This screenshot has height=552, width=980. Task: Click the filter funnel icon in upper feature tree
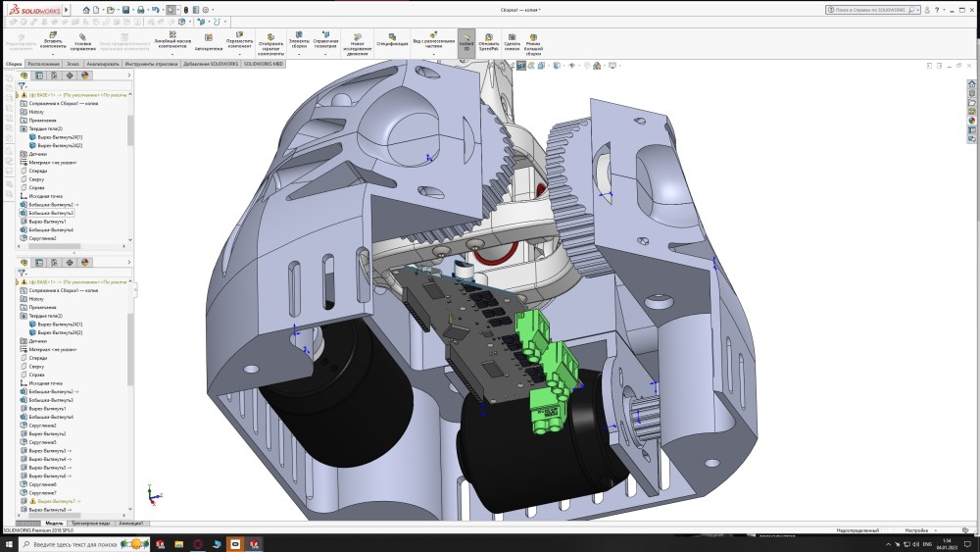[x=23, y=85]
